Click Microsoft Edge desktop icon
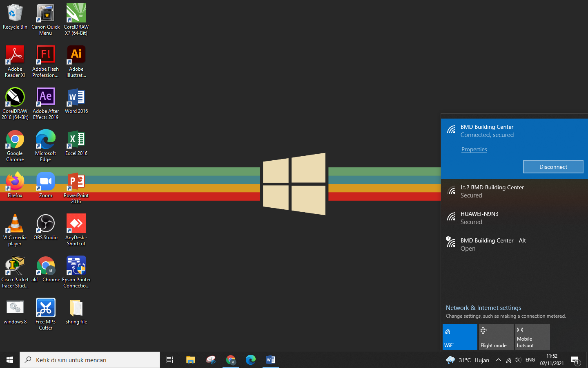This screenshot has height=368, width=588. coord(46,146)
